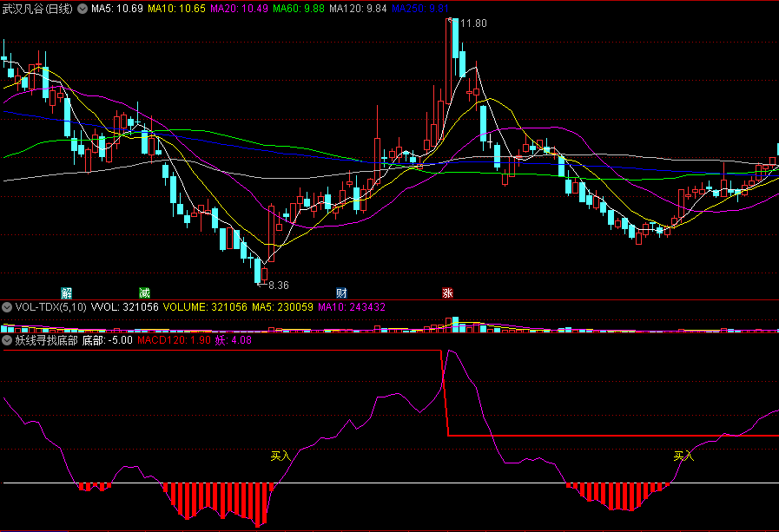Select the 妖: 4.08 value
This screenshot has height=532, width=779.
tap(234, 340)
